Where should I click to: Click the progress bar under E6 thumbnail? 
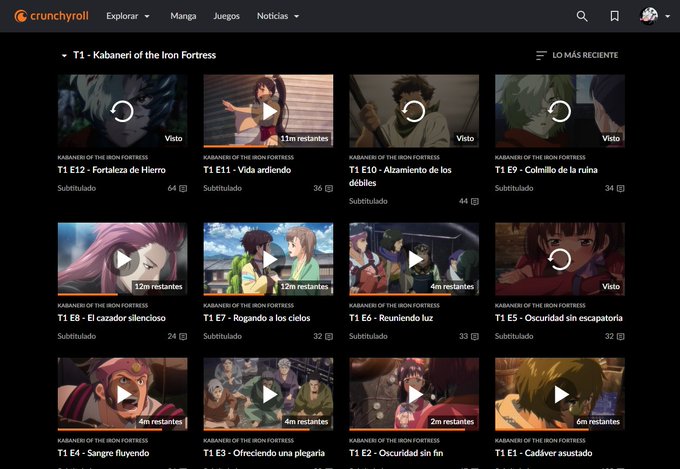(x=414, y=295)
